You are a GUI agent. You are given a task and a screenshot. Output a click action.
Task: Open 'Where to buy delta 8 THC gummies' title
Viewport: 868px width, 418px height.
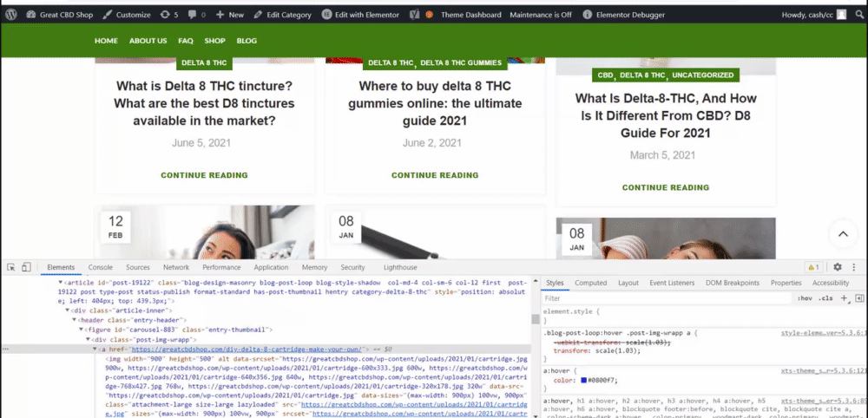(435, 103)
